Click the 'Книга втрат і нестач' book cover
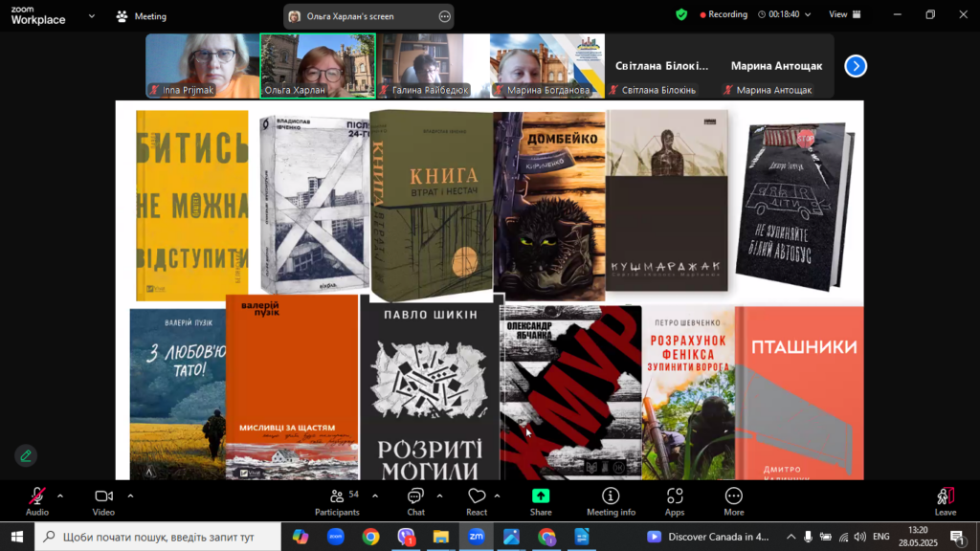Viewport: 980px width, 551px height. click(x=432, y=205)
